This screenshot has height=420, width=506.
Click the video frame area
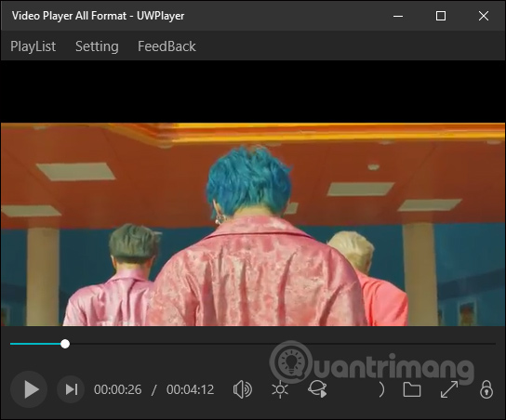(253, 224)
